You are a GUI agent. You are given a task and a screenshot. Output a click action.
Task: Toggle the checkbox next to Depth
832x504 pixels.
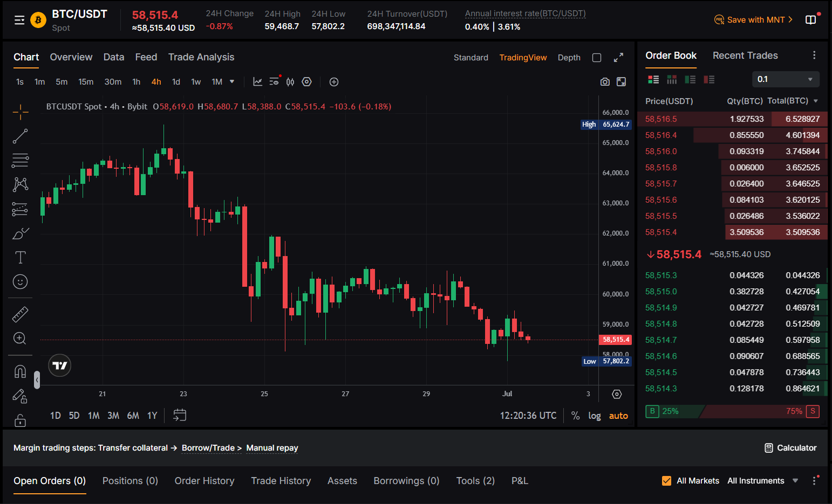[597, 58]
